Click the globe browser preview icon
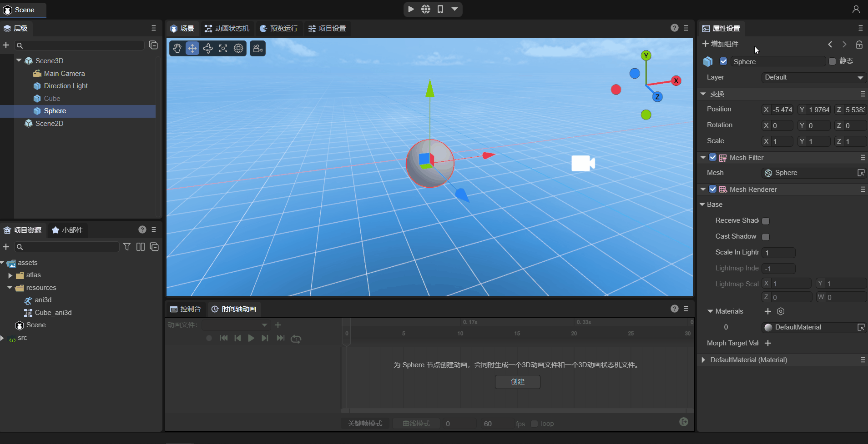 coord(426,9)
